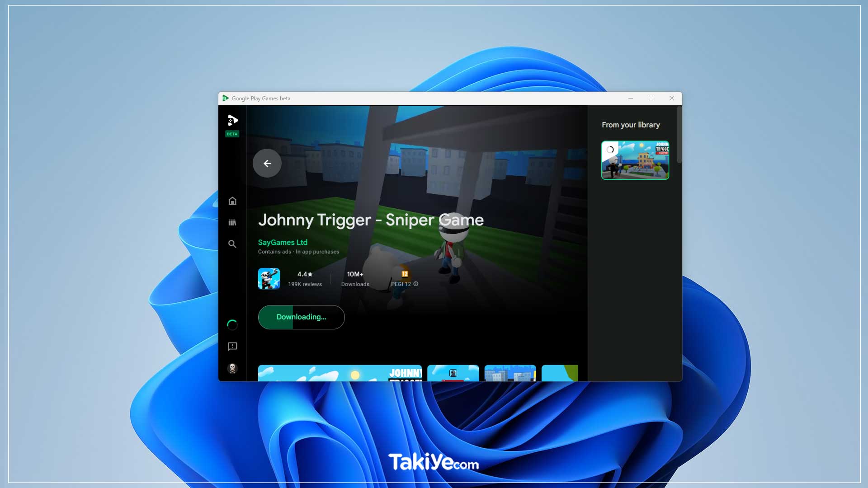Open the second game screenshot
This screenshot has width=868, height=488.
[453, 373]
